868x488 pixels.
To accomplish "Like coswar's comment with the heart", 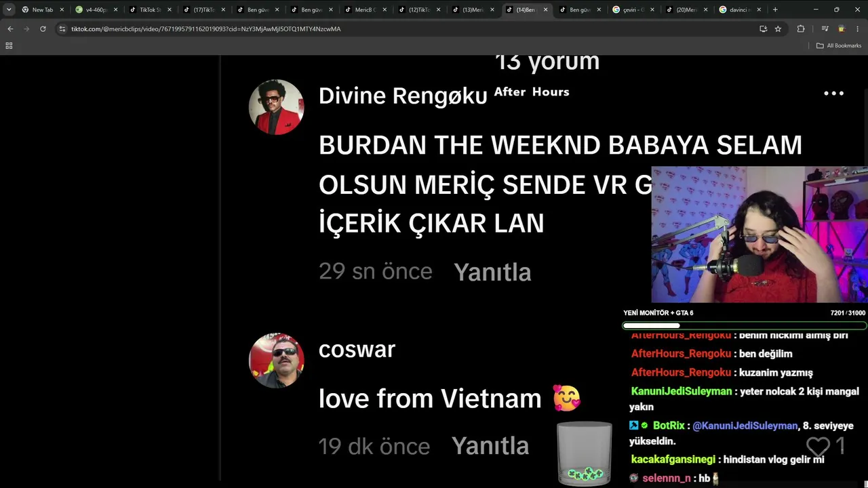I will [x=818, y=446].
